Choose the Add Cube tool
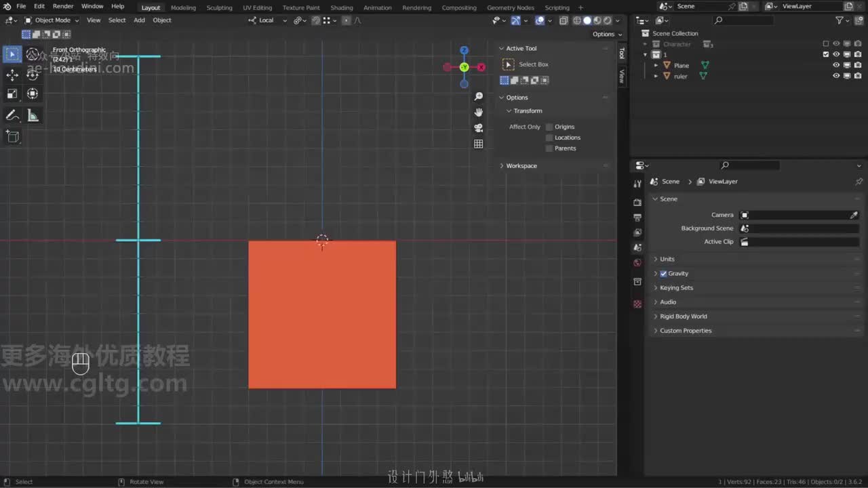The height and width of the screenshot is (488, 868). point(12,137)
